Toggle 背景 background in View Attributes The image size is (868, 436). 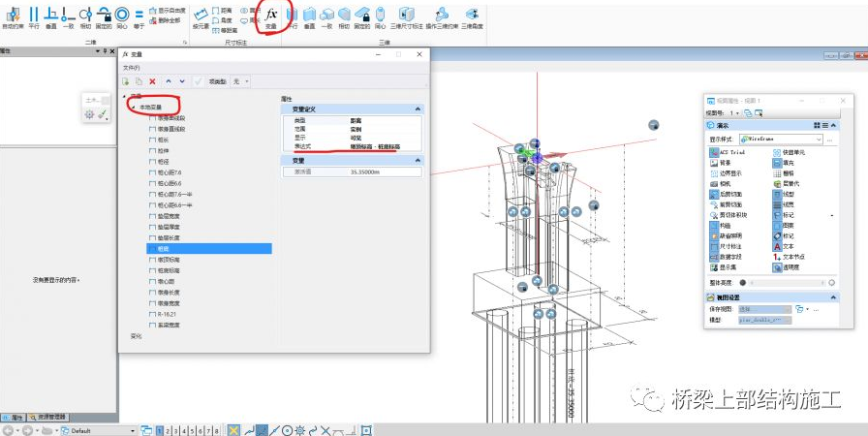[x=720, y=163]
